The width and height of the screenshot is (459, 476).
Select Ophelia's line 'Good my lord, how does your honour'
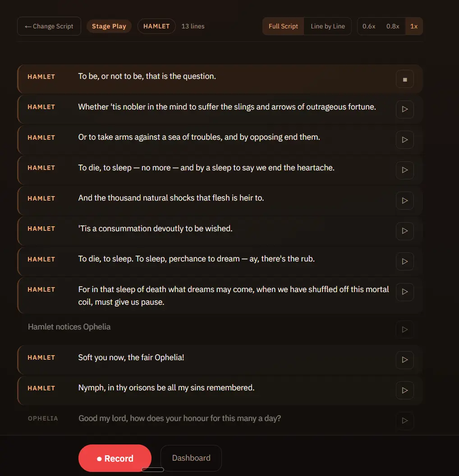[220, 421]
